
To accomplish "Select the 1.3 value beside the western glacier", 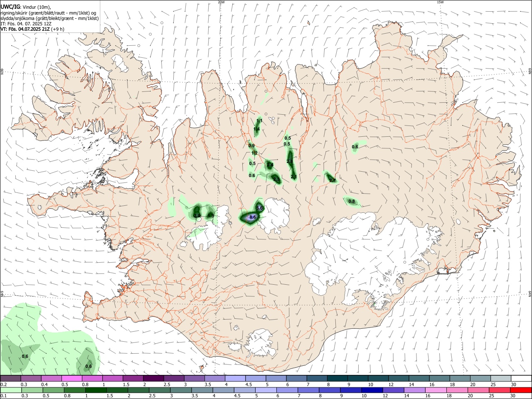I will pyautogui.click(x=211, y=215).
